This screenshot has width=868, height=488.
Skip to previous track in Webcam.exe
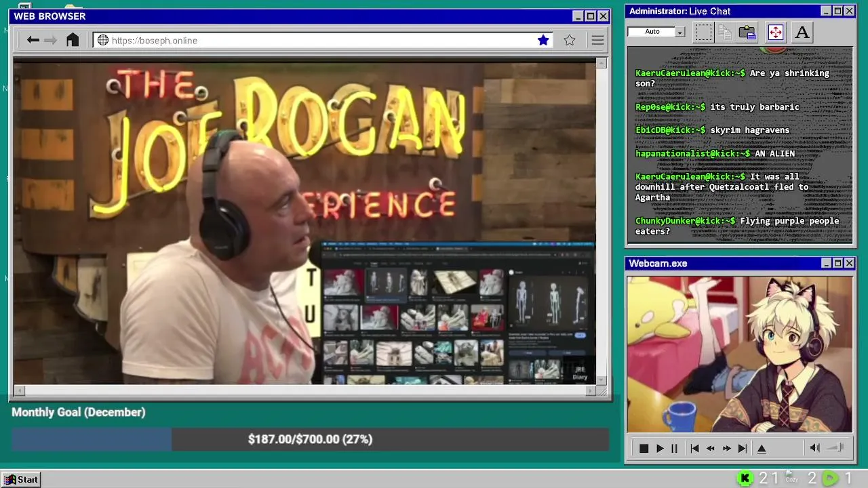point(694,448)
